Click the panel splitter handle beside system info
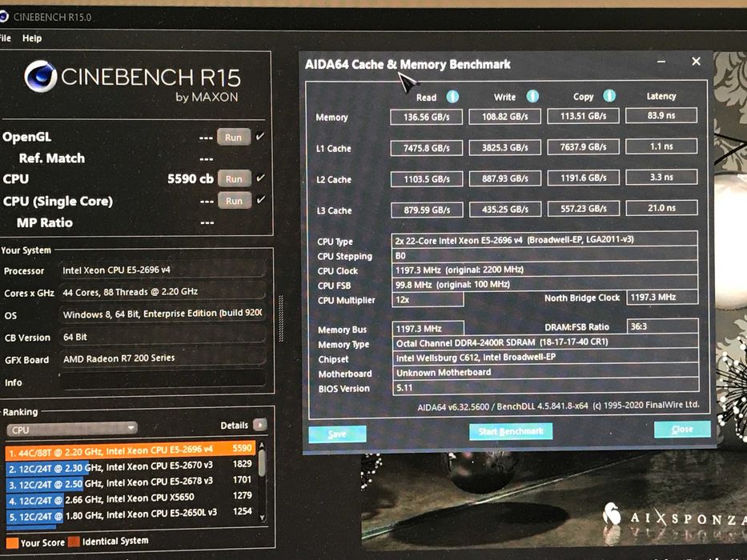The width and height of the screenshot is (747, 560). coord(280,318)
